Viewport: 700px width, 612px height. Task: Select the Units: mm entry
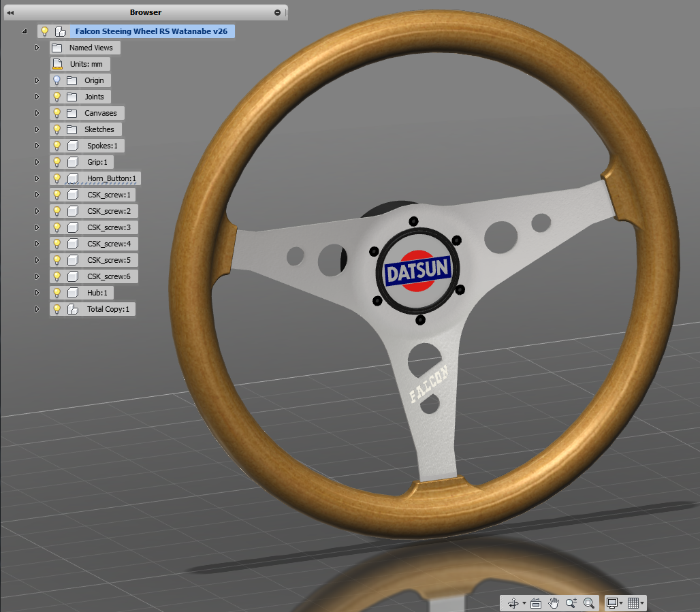coord(86,64)
